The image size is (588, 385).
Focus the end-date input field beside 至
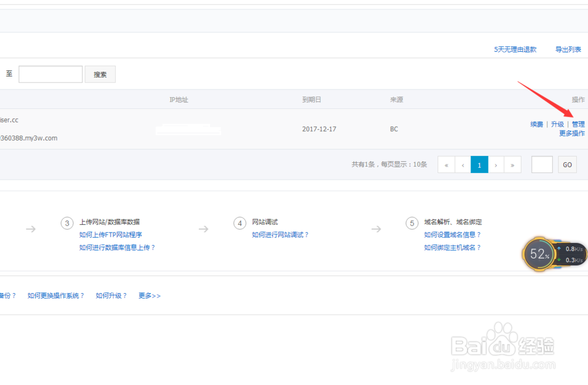[x=51, y=74]
